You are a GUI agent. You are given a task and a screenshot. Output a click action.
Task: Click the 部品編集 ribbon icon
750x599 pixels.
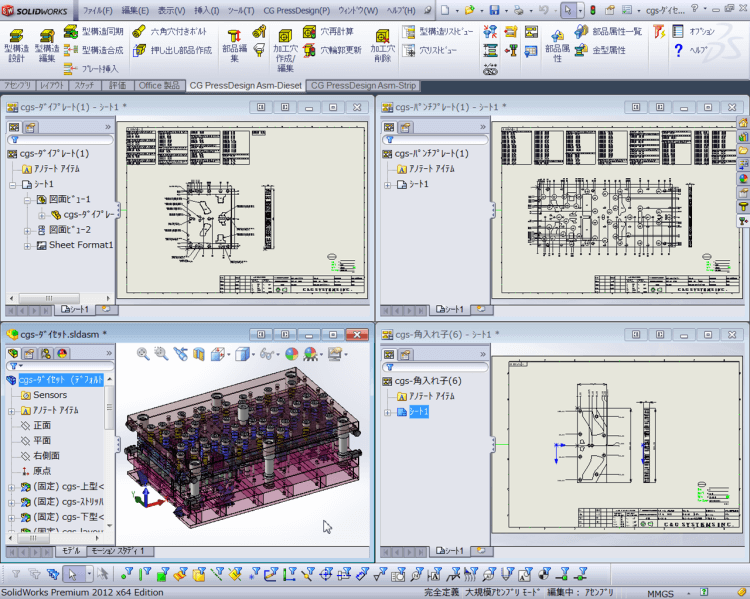click(234, 45)
